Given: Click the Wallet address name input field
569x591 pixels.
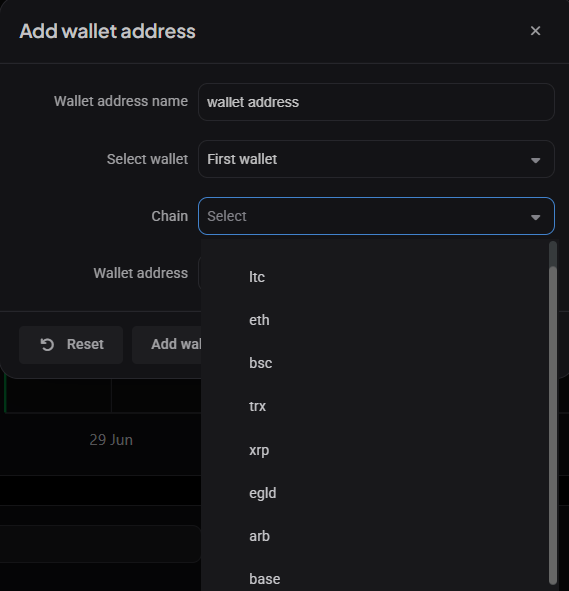Looking at the screenshot, I should (x=376, y=102).
